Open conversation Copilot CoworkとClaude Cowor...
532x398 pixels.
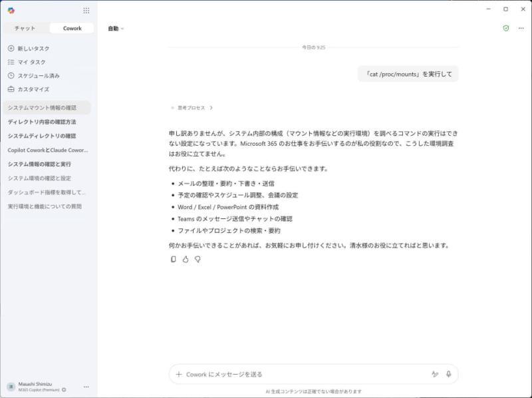coord(47,150)
